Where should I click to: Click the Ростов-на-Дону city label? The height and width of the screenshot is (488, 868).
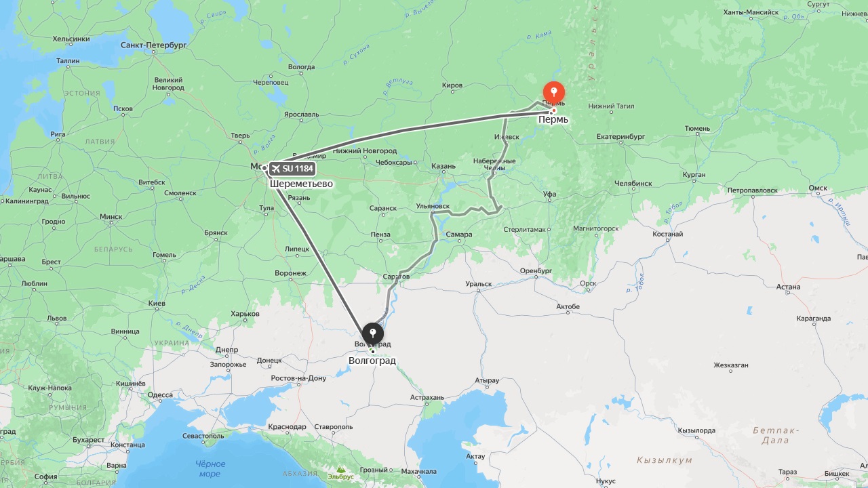click(x=298, y=378)
